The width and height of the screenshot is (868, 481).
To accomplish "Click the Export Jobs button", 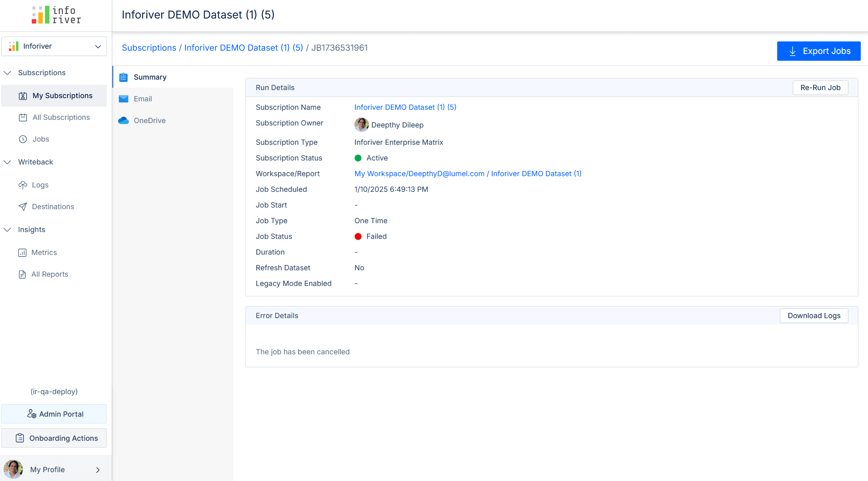I will point(819,51).
